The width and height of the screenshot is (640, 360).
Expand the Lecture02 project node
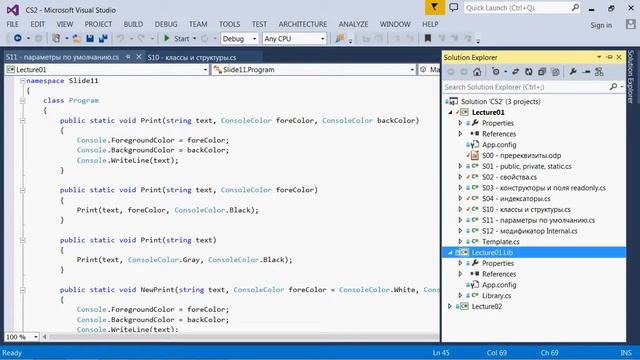pyautogui.click(x=450, y=306)
